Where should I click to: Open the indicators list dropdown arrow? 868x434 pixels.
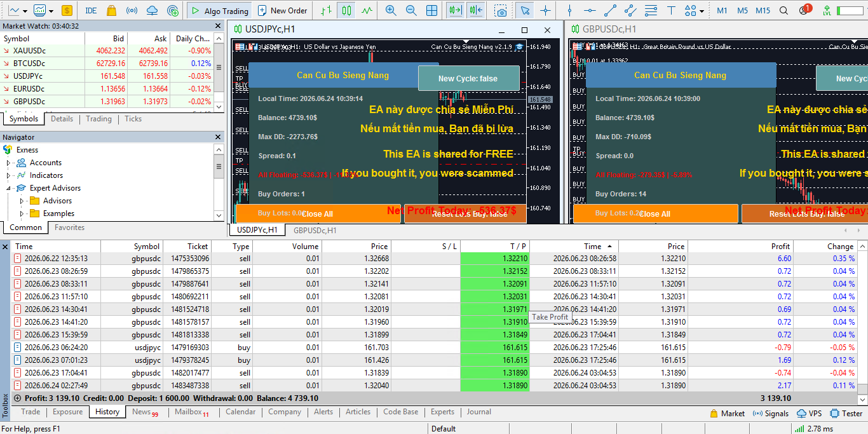point(50,11)
